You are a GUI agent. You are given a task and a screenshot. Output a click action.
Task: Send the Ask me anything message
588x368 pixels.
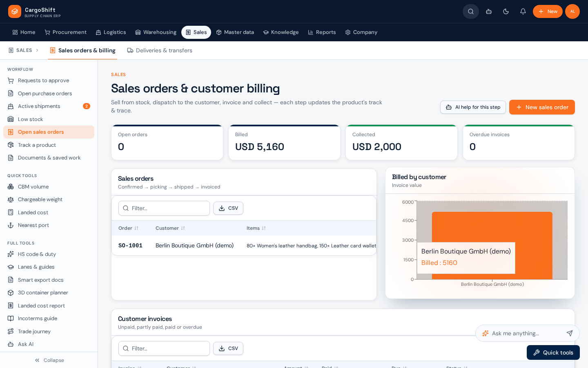(570, 333)
